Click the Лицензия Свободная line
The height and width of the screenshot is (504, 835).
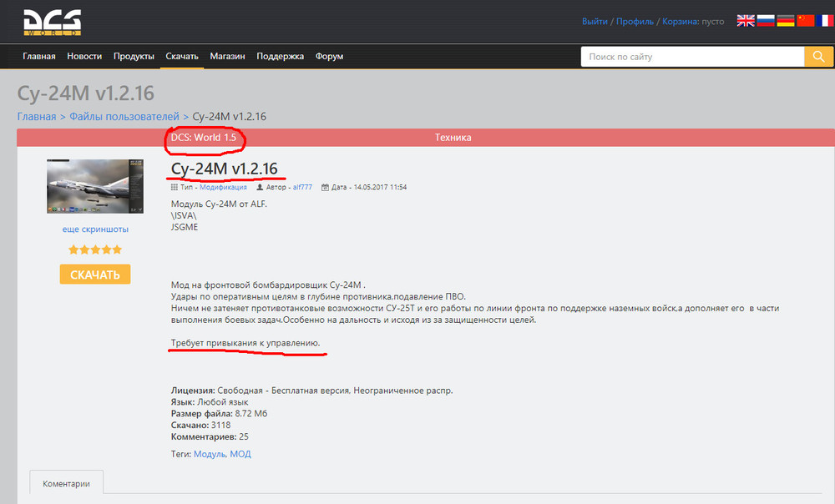312,391
